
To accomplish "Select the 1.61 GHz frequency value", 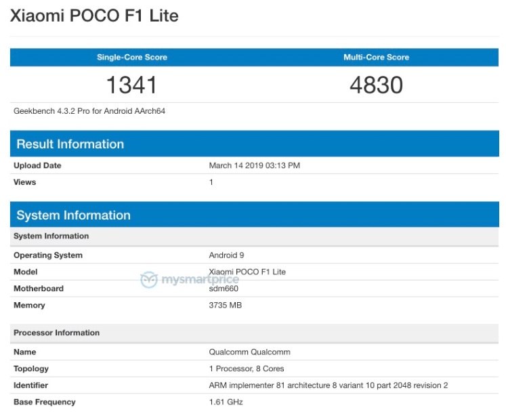I will point(226,402).
